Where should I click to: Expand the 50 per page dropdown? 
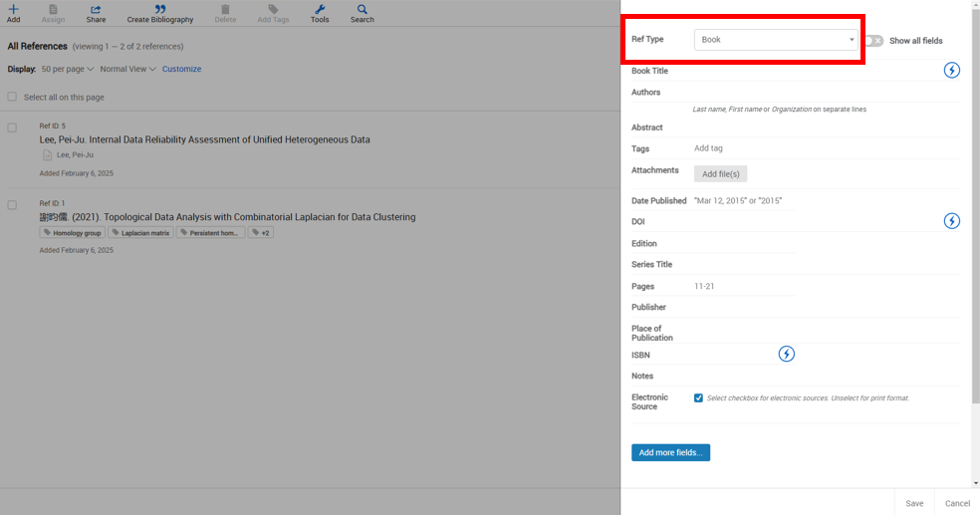[x=68, y=70]
